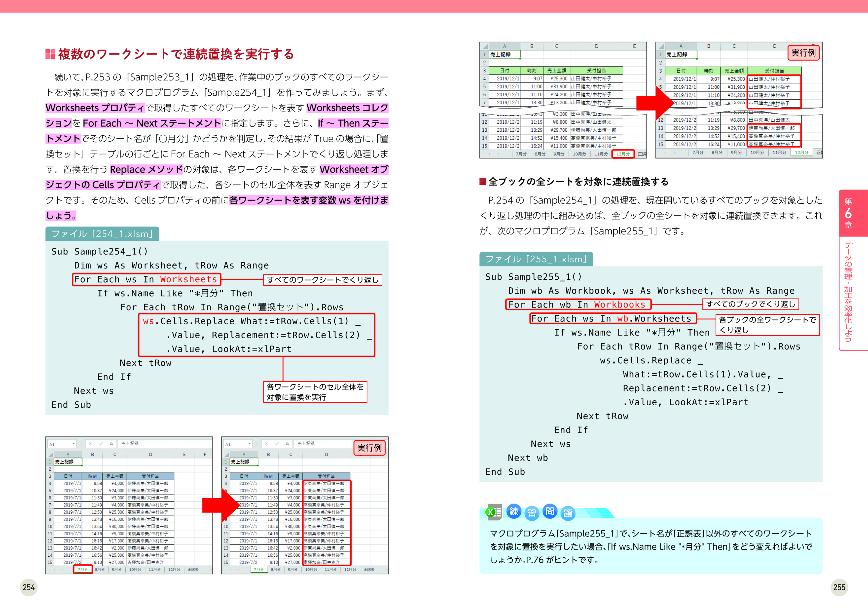The height and width of the screenshot is (616, 868).
Task: Select row 15 header in the July before-run sheet
Action: point(50,562)
